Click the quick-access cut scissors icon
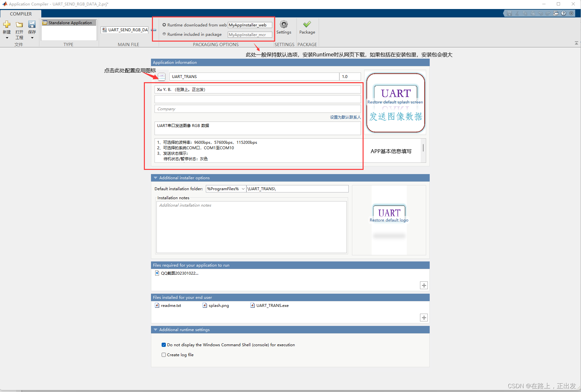Screen dimensions: 581x392 click(517, 13)
